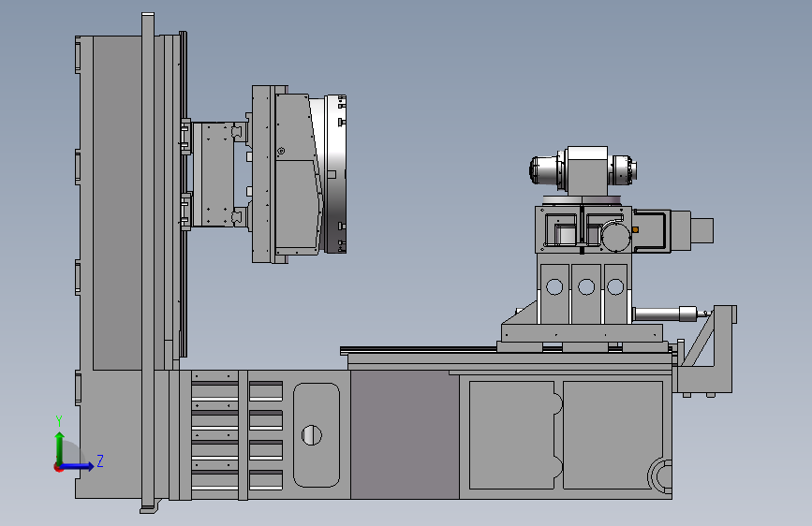Pick the small orange marker on the gearbox
This screenshot has height=526, width=812.
tap(635, 229)
